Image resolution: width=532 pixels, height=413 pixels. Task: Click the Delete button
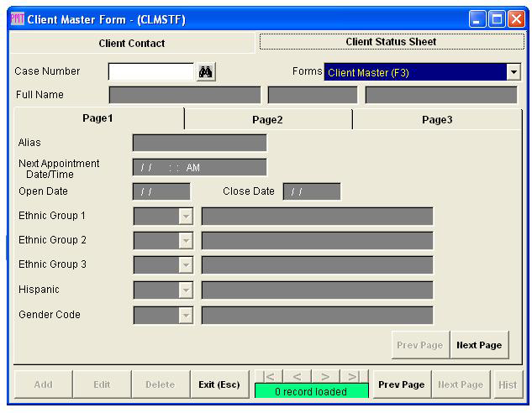pos(161,384)
